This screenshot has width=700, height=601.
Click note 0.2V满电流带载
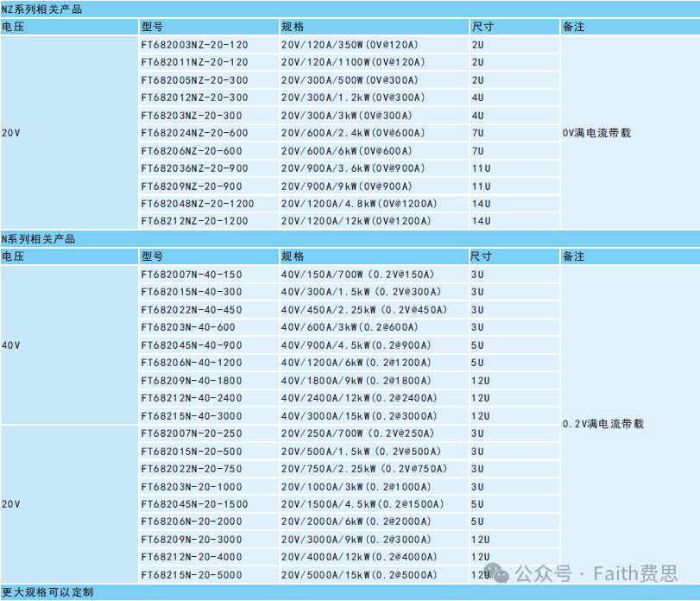point(603,424)
